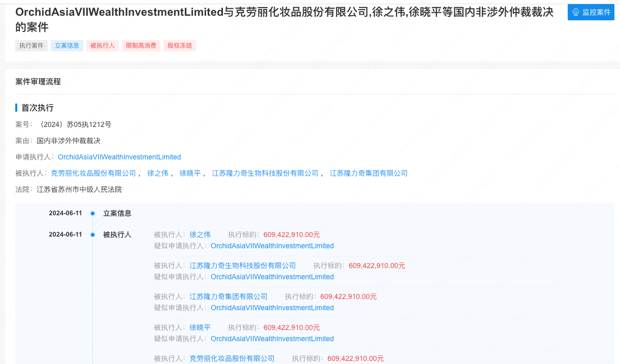Viewport: 620px width, 364px height.
Task: Click the 执行标的 amount for 克劳丽化妆品股份有限公司
Action: [355, 358]
